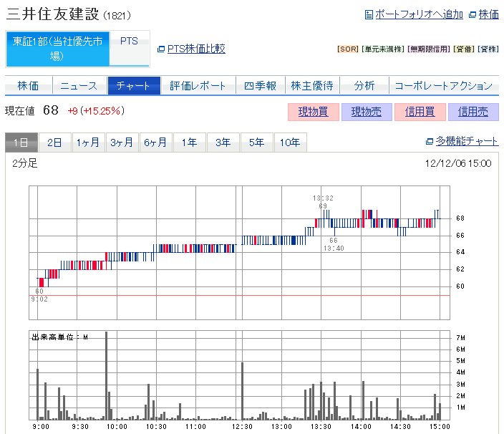
Task: Switch chart range to 10年
Action: pos(290,143)
